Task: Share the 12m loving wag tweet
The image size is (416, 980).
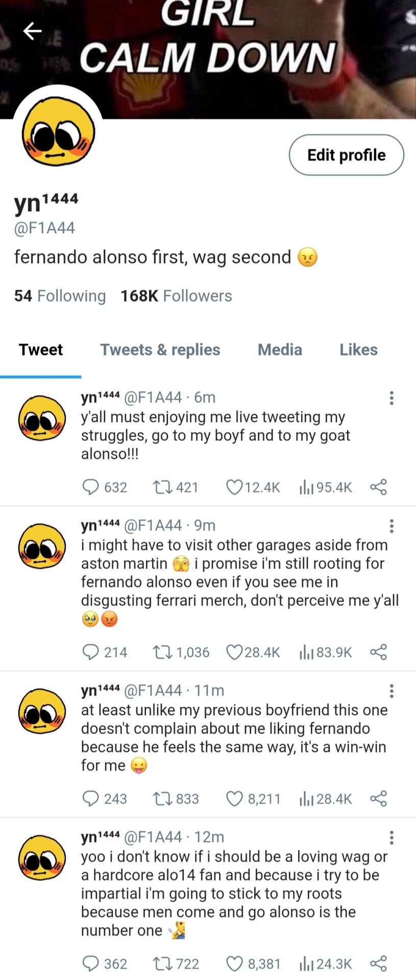Action: [x=378, y=964]
